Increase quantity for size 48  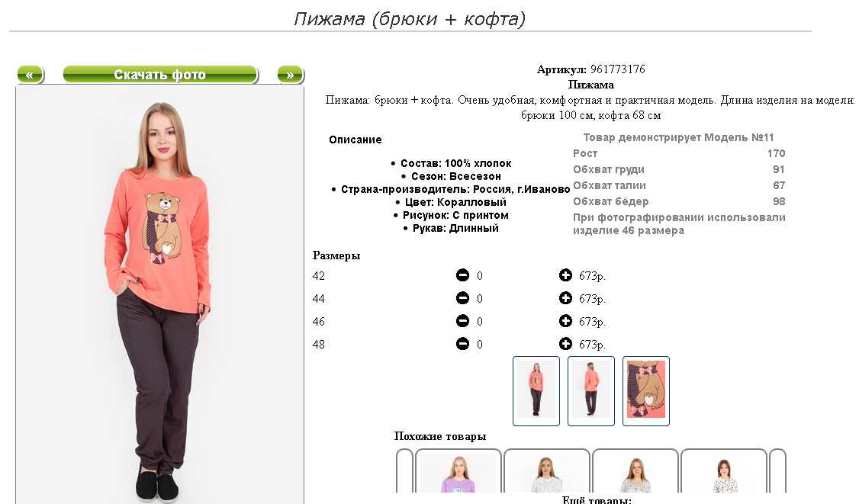tap(565, 344)
